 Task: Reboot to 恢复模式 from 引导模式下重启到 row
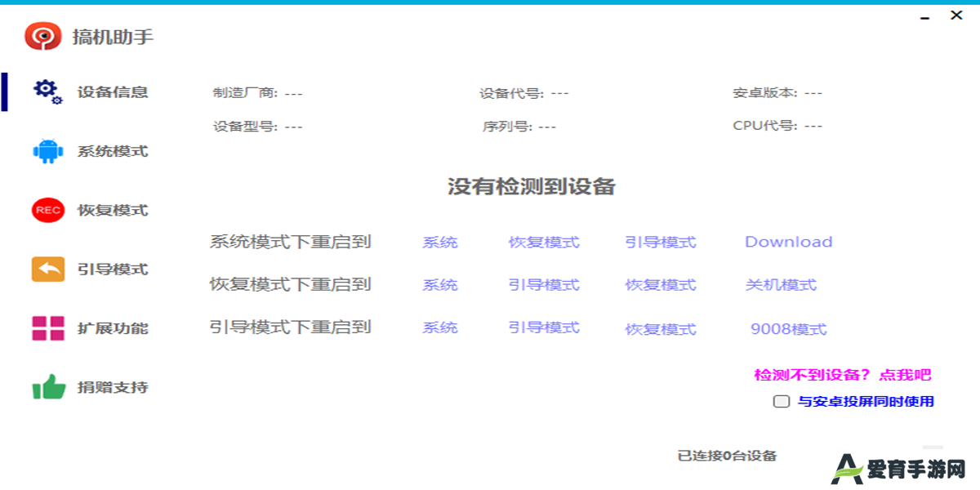pyautogui.click(x=661, y=329)
